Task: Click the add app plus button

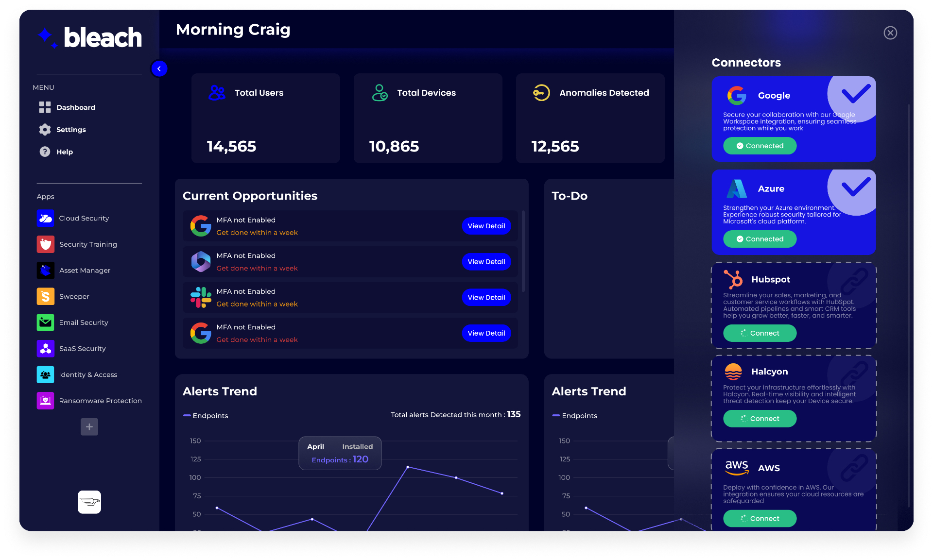Action: coord(89,427)
